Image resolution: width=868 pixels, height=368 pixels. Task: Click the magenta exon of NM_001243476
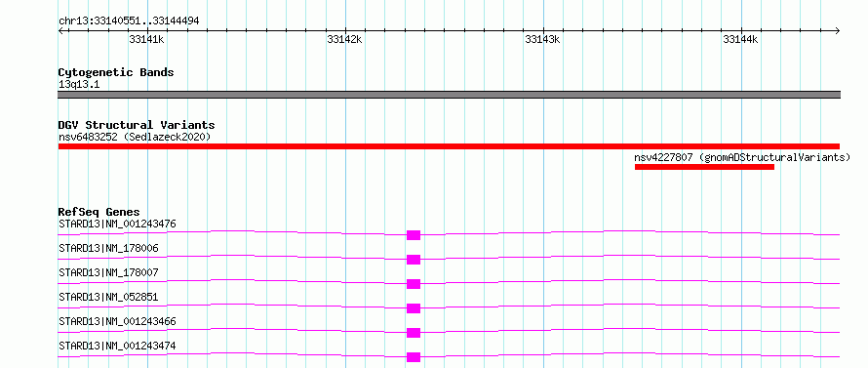tap(414, 235)
